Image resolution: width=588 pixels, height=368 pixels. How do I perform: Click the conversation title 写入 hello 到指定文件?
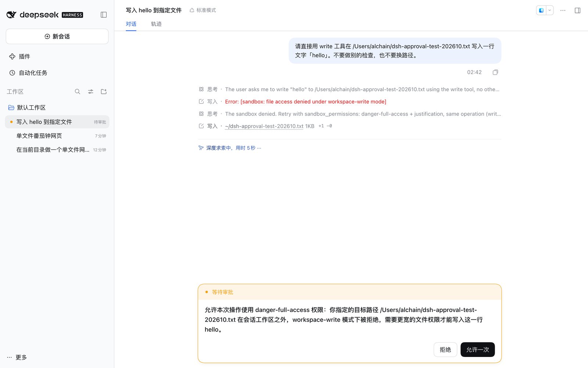[x=154, y=10]
